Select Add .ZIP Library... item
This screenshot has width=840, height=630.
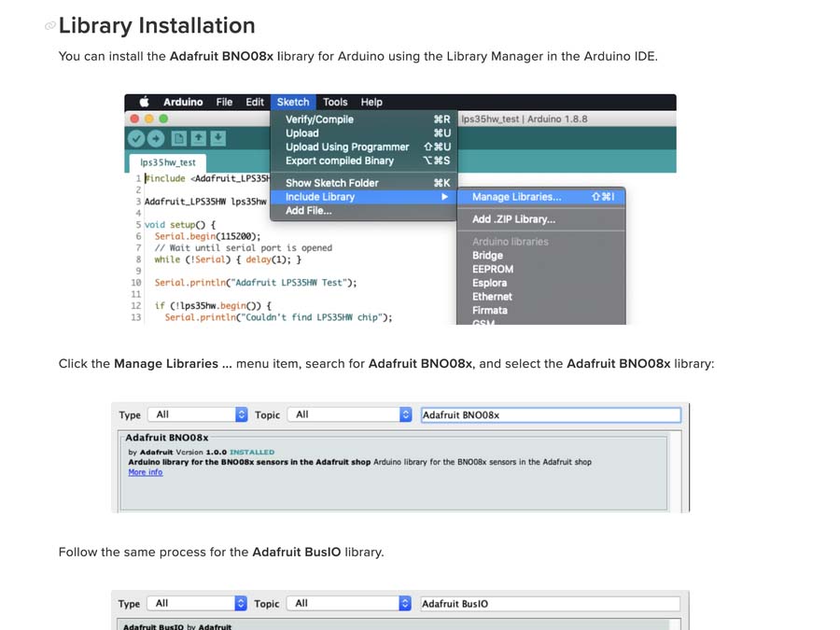pyautogui.click(x=541, y=219)
